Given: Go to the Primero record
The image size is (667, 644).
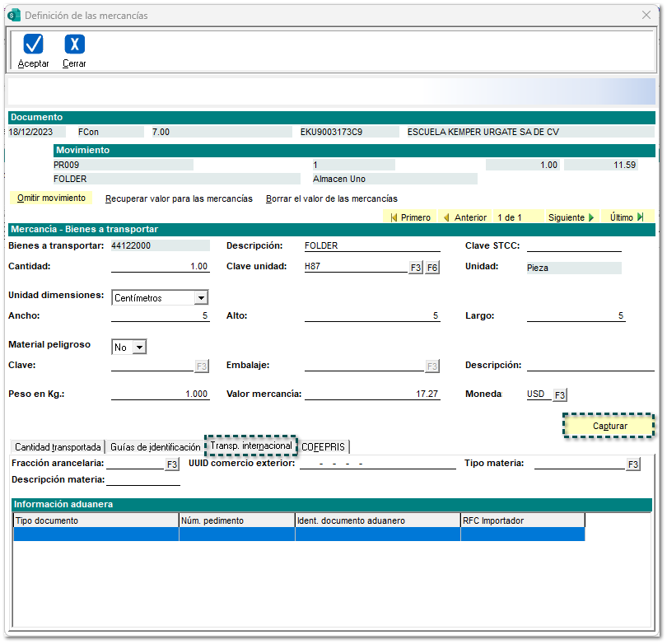Looking at the screenshot, I should point(410,217).
